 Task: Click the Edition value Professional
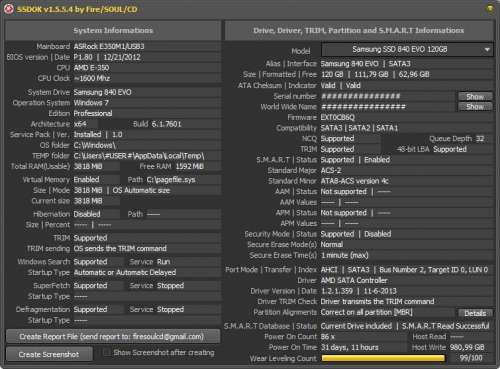point(93,113)
